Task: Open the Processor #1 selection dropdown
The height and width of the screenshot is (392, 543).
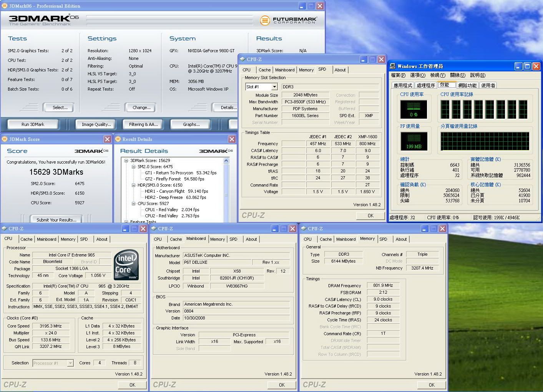Action: 70,363
